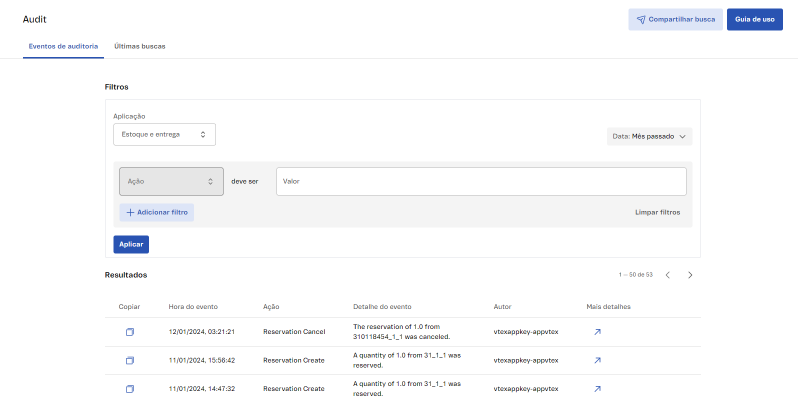Open the Guia de uso guide
This screenshot has height=402, width=798.
click(x=754, y=19)
